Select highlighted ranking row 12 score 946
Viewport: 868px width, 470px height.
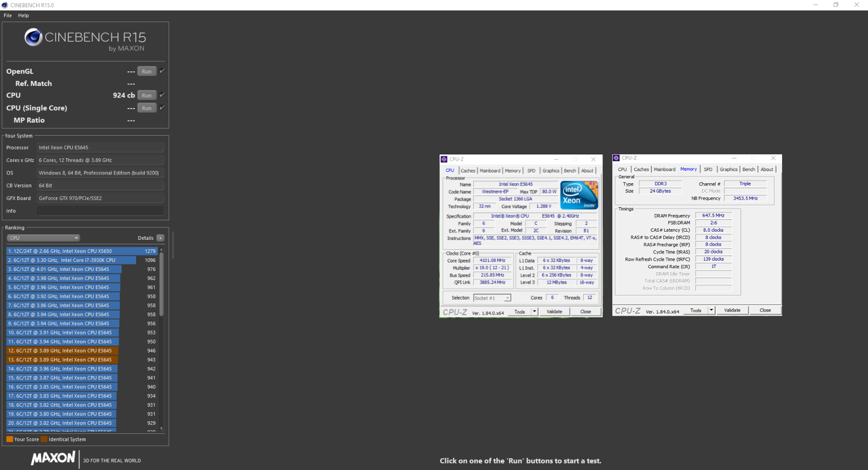(x=82, y=350)
